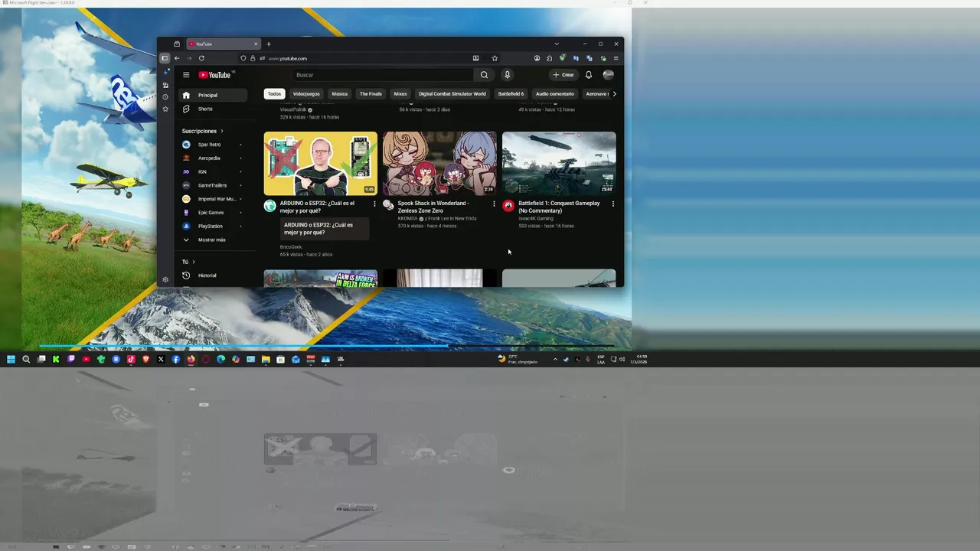
Task: Select the Música filter chip
Action: (x=340, y=94)
